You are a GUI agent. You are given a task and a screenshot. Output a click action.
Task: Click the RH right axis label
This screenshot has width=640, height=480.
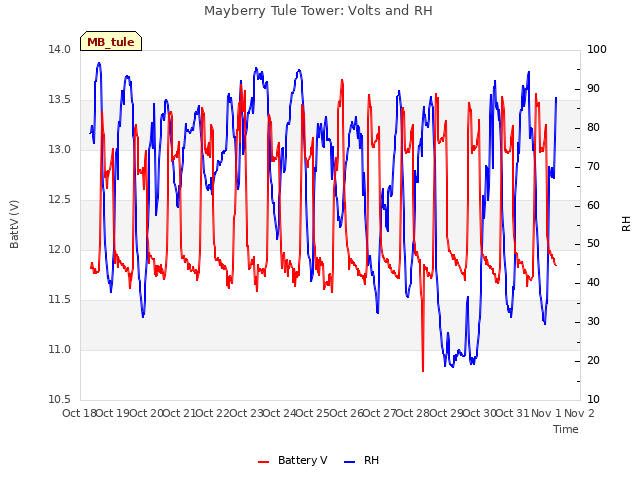tap(626, 224)
